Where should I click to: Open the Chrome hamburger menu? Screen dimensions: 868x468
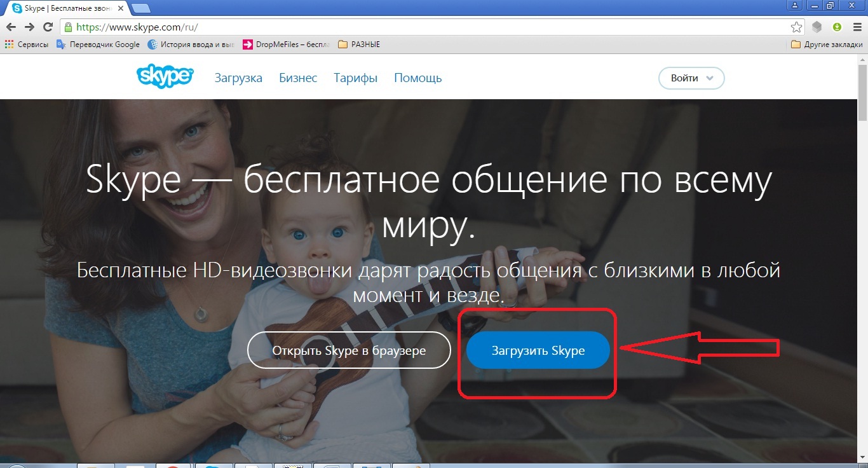855,27
